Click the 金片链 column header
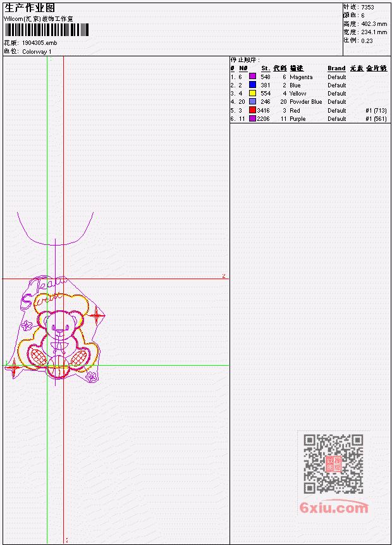This screenshot has height=545, width=392. coord(377,68)
